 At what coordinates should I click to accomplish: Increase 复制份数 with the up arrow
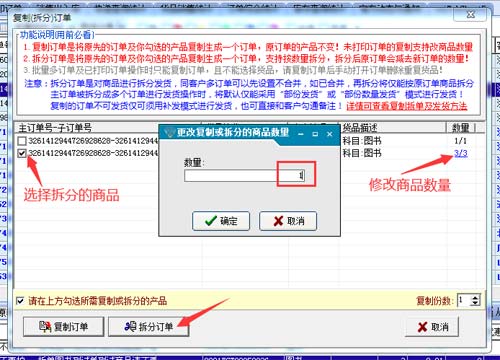tap(475, 297)
